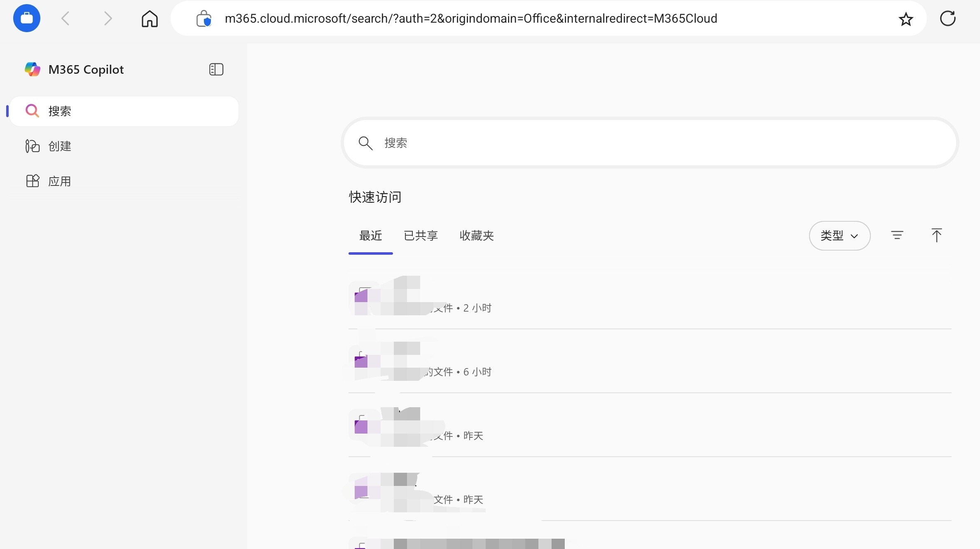980x549 pixels.
Task: Open the 应用 apps sidebar item
Action: 59,181
